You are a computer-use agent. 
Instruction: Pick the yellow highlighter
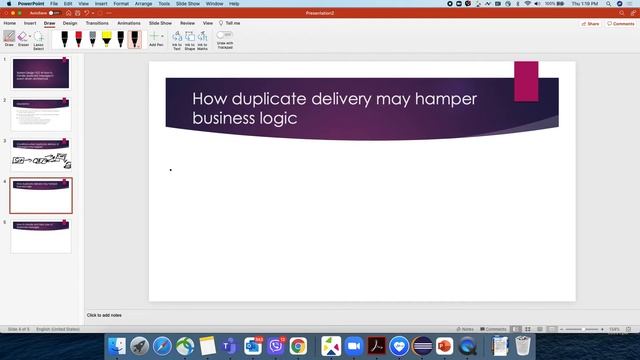click(107, 39)
